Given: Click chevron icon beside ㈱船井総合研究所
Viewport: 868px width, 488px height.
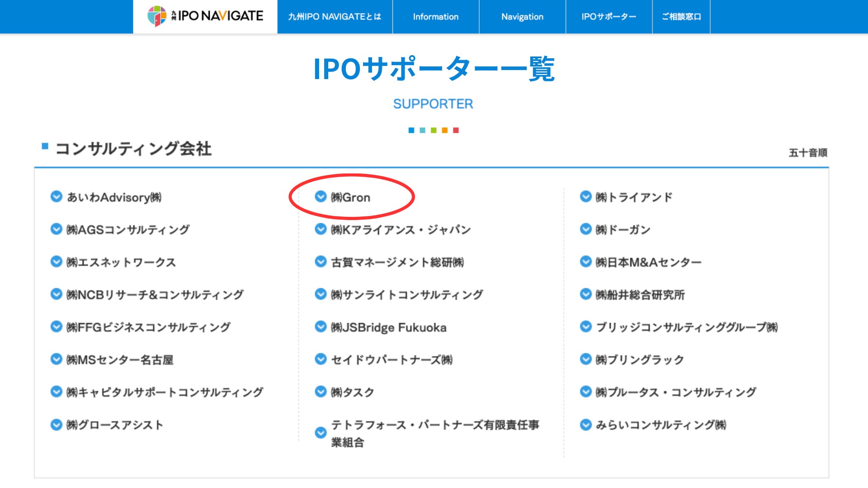Looking at the screenshot, I should (585, 294).
